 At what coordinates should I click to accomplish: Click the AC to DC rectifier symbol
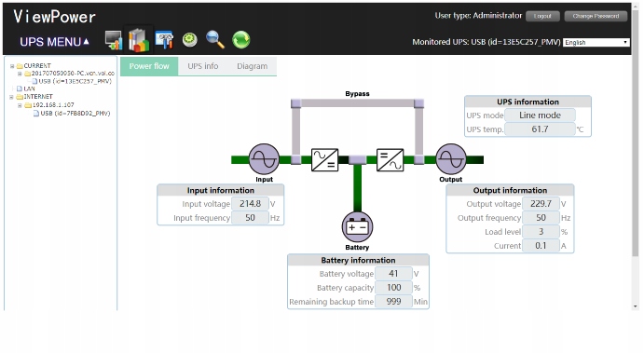tap(325, 159)
